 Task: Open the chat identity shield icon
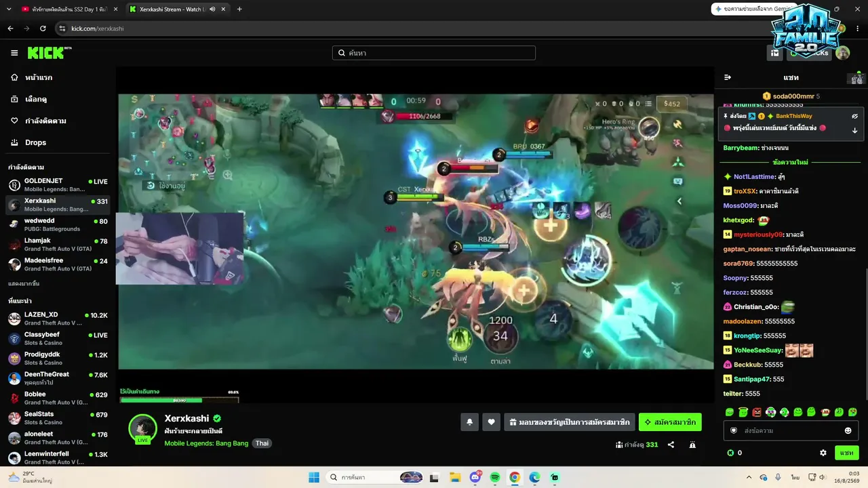pyautogui.click(x=733, y=430)
